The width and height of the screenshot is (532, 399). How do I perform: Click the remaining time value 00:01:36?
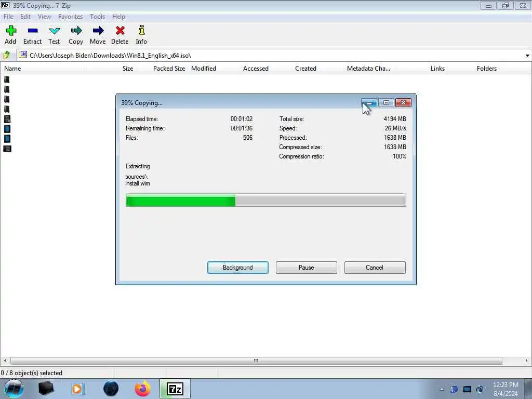click(242, 128)
